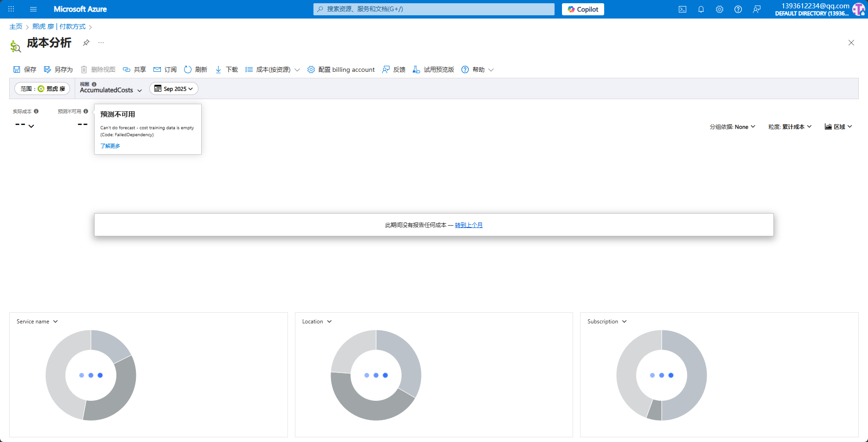868x442 pixels.
Task: Click the 范围 scope selector pill
Action: tap(42, 88)
